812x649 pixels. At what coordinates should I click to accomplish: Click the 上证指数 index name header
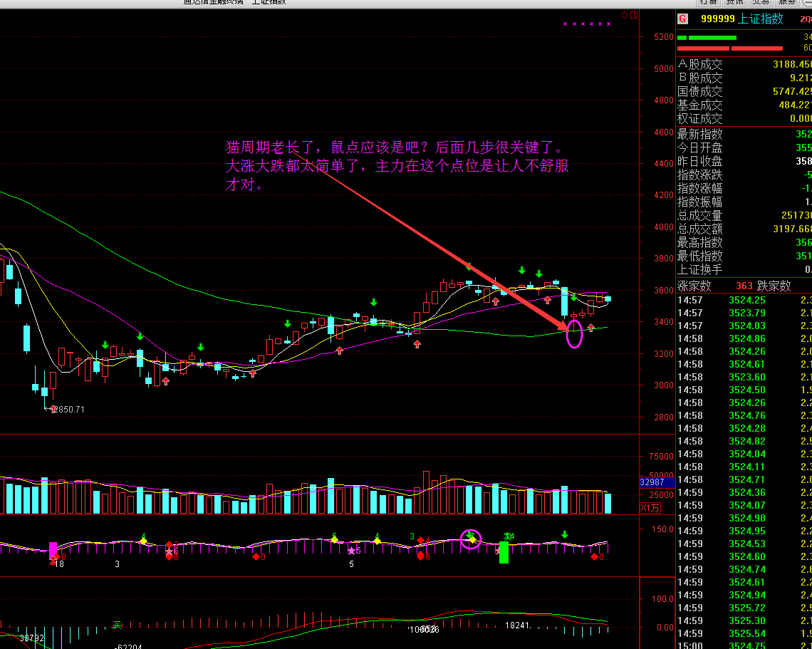point(760,19)
